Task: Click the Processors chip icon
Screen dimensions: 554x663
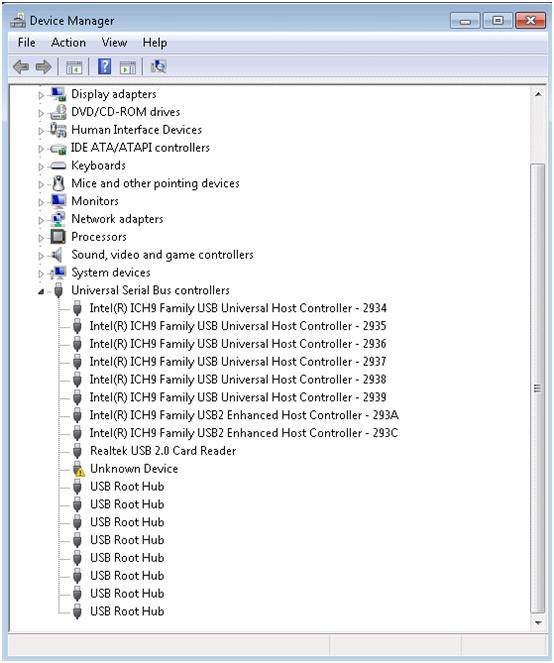Action: (58, 237)
